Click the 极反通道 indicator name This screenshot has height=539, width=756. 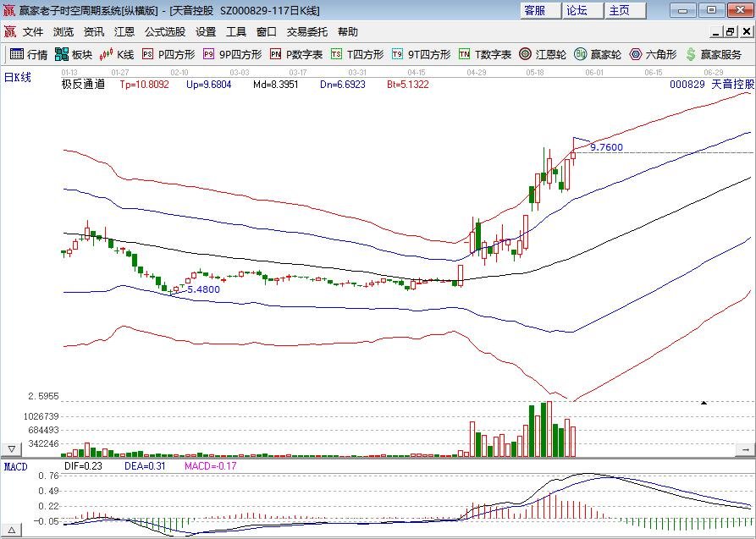click(x=83, y=85)
